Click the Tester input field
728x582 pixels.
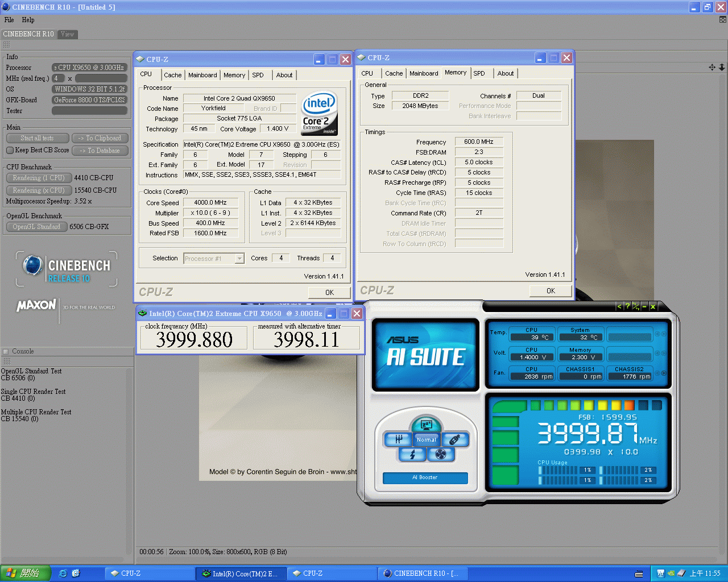click(x=89, y=111)
